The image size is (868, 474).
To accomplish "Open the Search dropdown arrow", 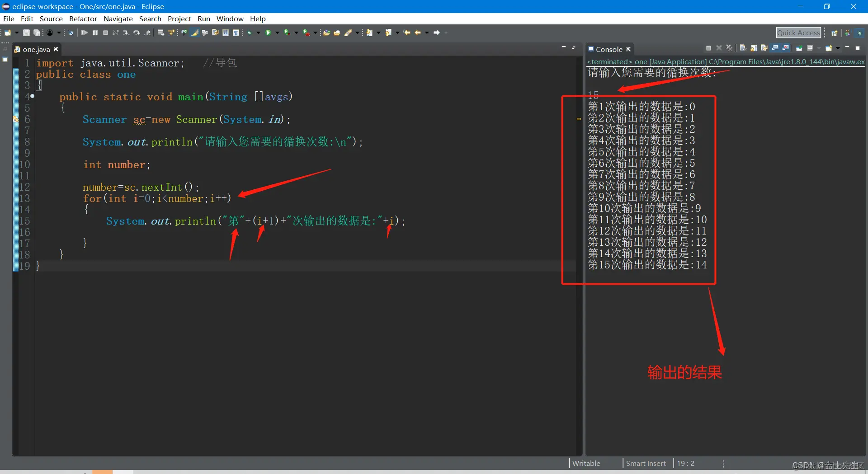I will [357, 33].
